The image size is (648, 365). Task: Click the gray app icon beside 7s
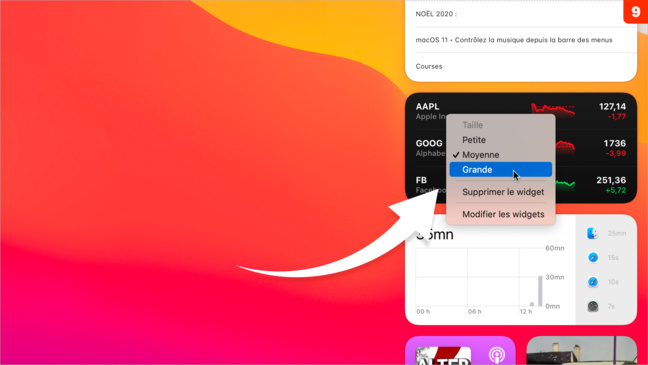[593, 306]
